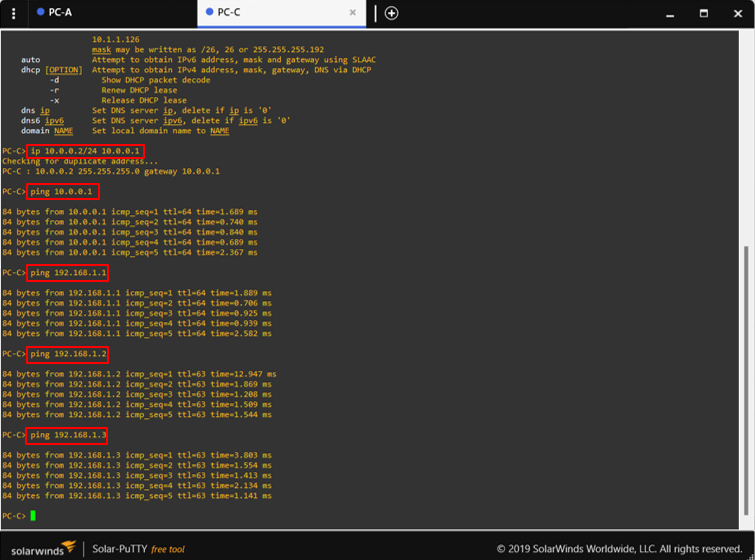Close the PC-C tab
Viewport: 755px width, 560px height.
click(352, 13)
